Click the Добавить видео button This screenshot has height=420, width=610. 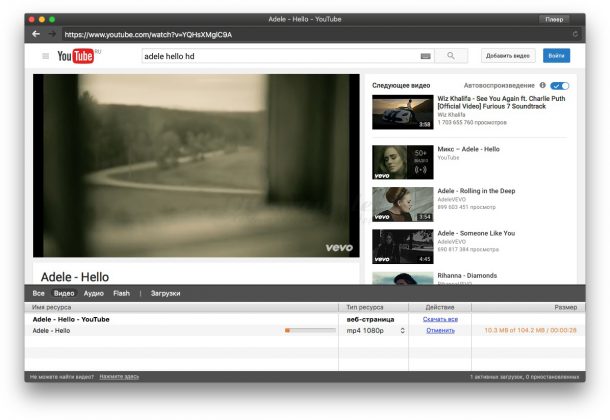(507, 56)
